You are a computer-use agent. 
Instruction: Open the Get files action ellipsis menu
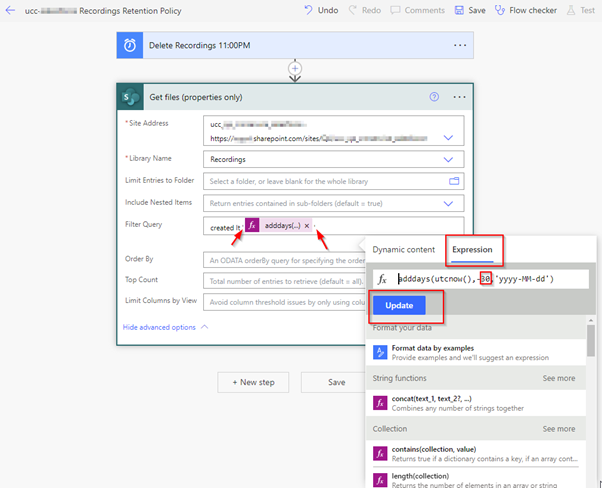459,97
